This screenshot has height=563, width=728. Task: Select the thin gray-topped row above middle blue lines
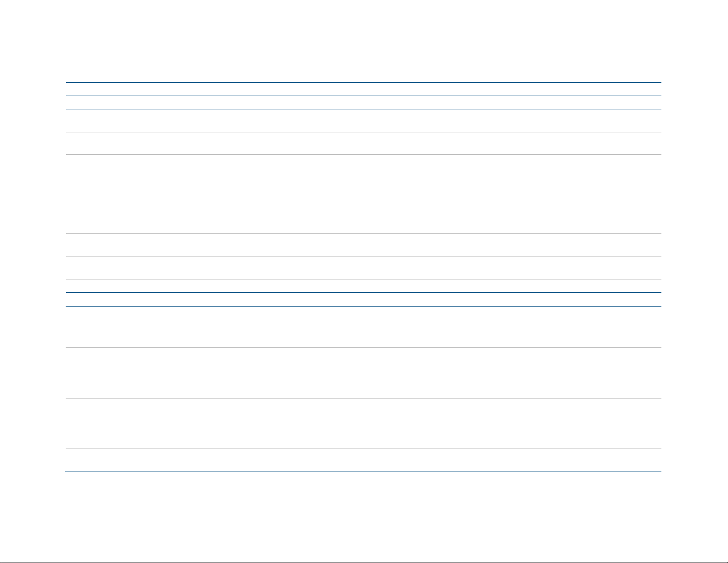coord(363,286)
